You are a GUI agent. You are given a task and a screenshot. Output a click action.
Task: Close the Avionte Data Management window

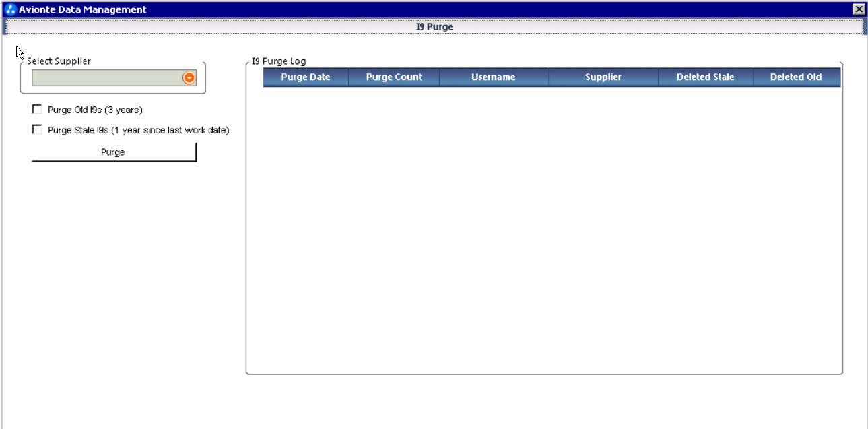coord(859,9)
